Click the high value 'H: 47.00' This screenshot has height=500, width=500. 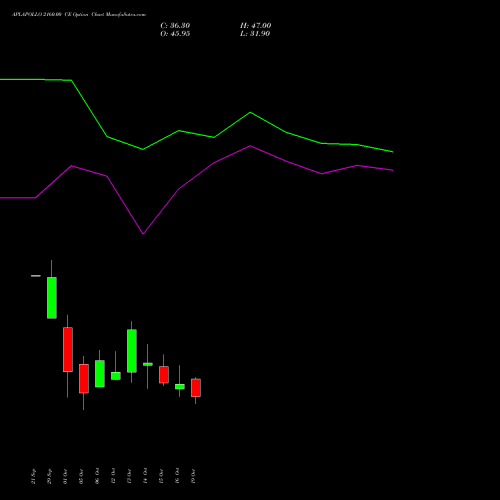(256, 26)
